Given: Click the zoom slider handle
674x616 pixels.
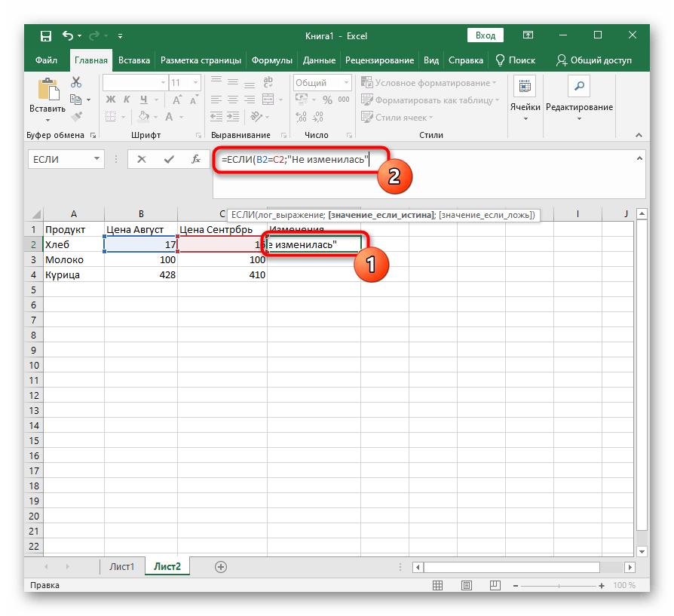Looking at the screenshot, I should click(x=559, y=586).
